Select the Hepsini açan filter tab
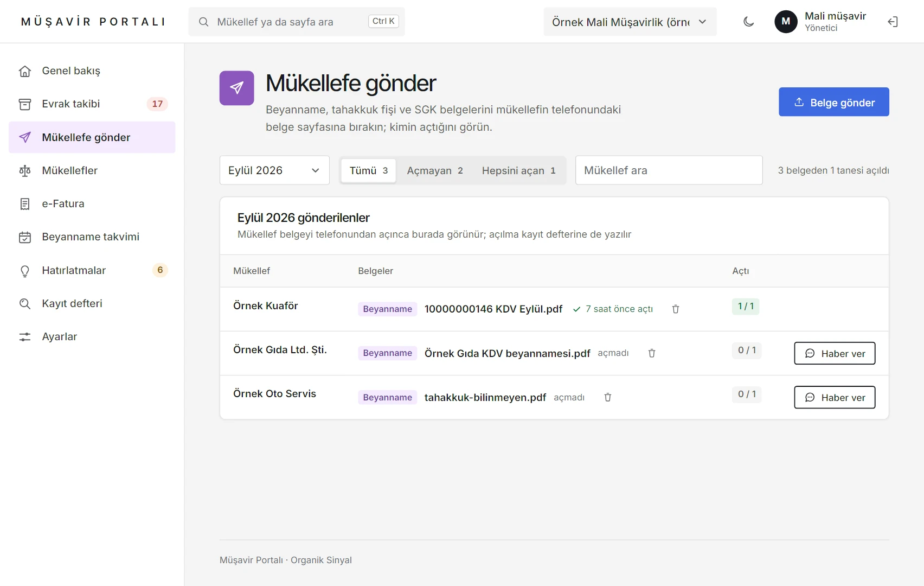 tap(519, 170)
